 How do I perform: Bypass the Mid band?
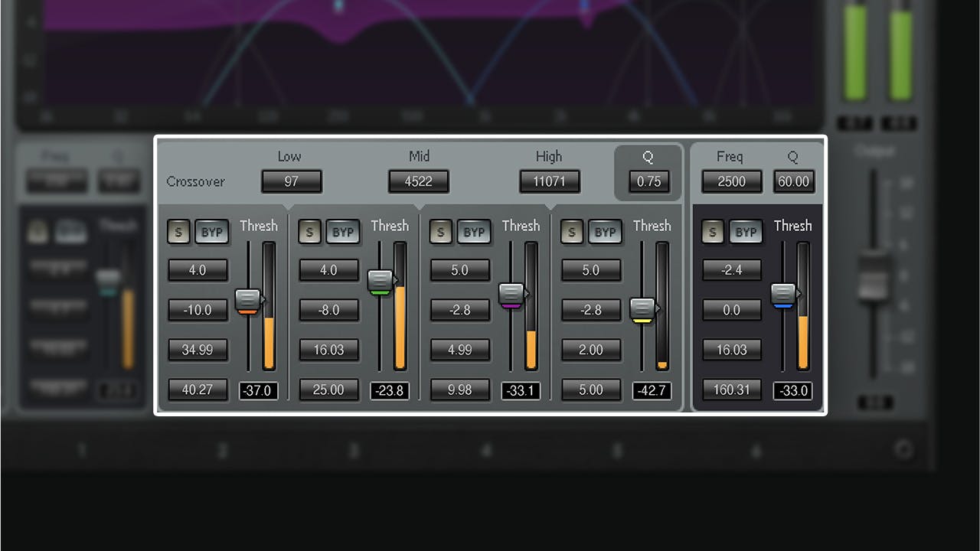343,232
